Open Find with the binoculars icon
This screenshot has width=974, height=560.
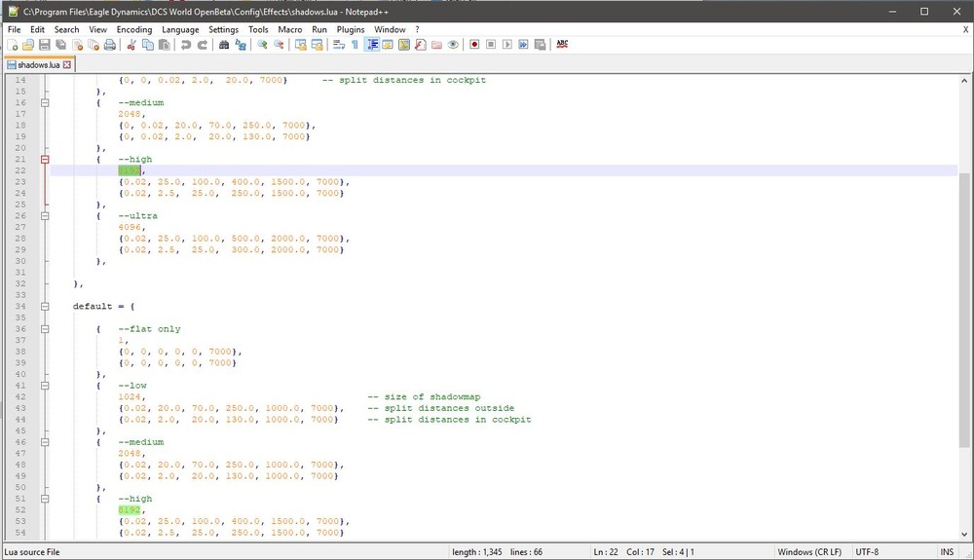click(224, 45)
